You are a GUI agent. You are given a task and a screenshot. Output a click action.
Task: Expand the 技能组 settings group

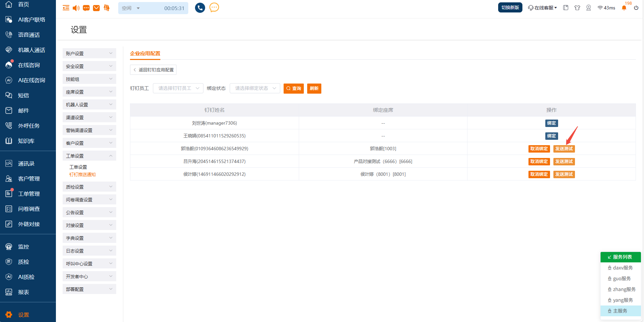[89, 79]
